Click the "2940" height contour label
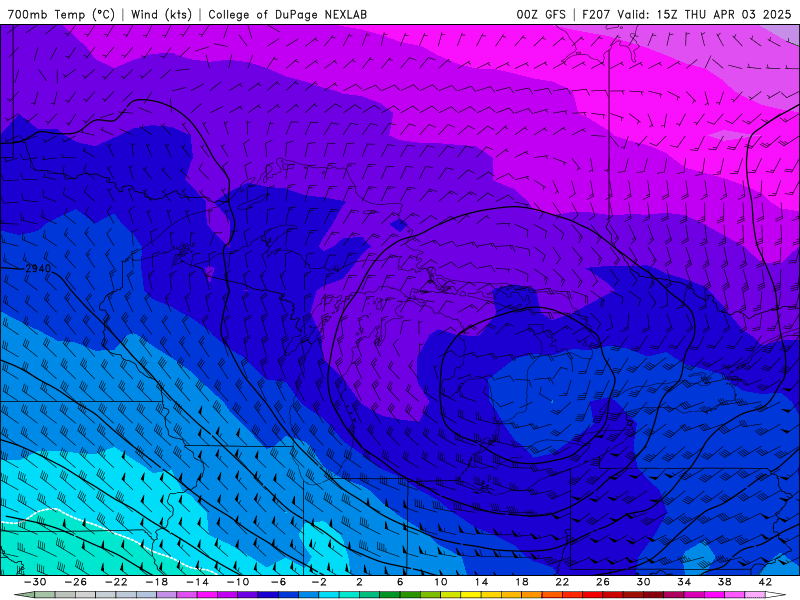Viewport: 800px width, 600px height. 38,268
